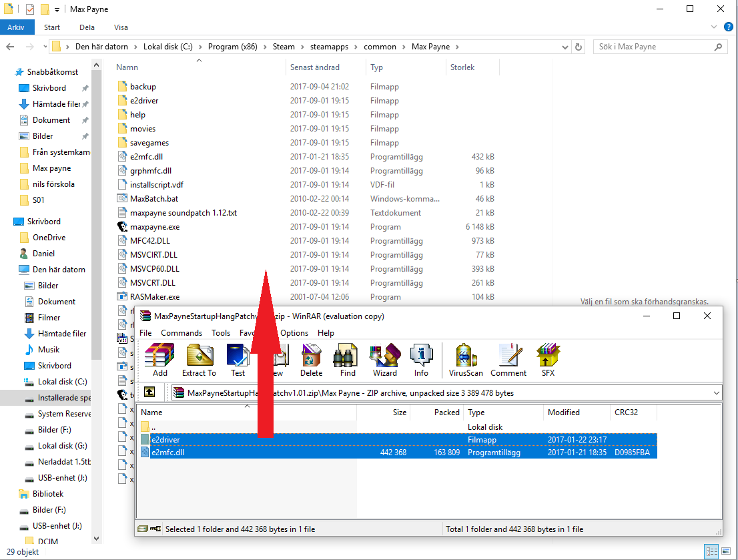This screenshot has width=738, height=560.
Task: Select the e2driver folder row in WinRAR
Action: pos(398,439)
